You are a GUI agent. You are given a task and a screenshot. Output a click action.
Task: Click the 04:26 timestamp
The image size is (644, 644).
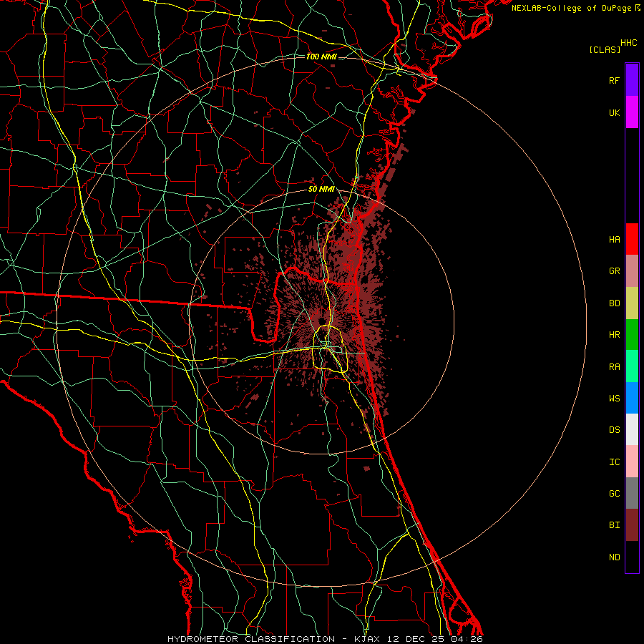(466, 639)
